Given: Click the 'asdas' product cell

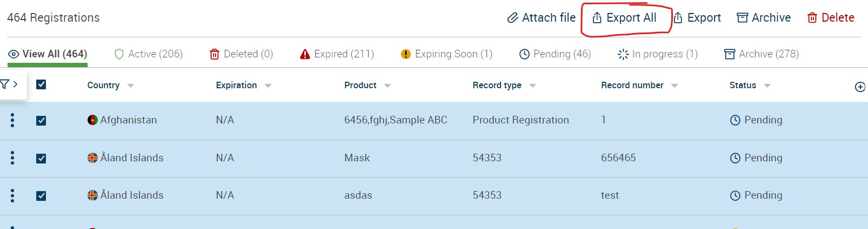Looking at the screenshot, I should tap(358, 195).
